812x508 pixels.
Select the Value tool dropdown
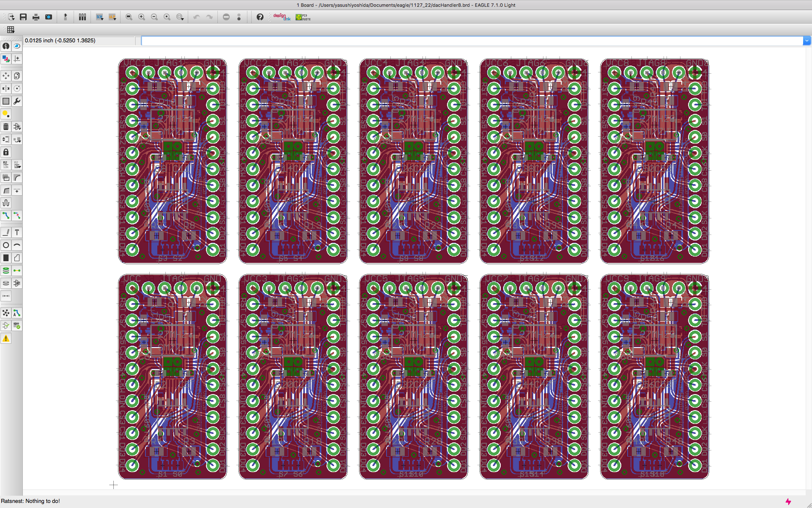(x=17, y=165)
